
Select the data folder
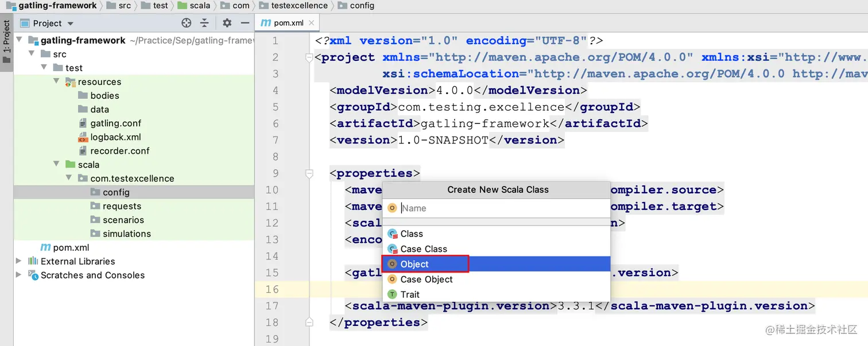coord(99,109)
